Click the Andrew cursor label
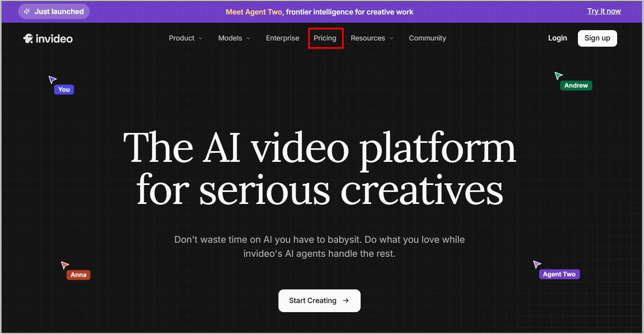The image size is (644, 334). (x=576, y=85)
